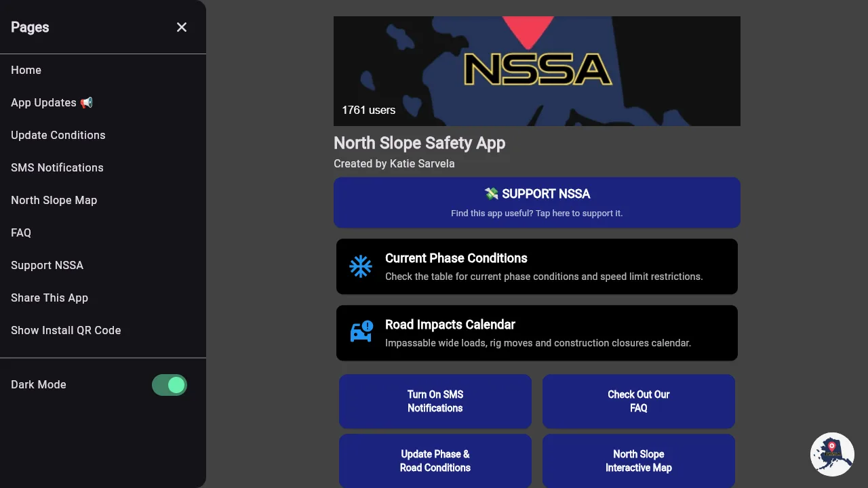Tap the SUPPORT NSSA banner

pyautogui.click(x=537, y=202)
